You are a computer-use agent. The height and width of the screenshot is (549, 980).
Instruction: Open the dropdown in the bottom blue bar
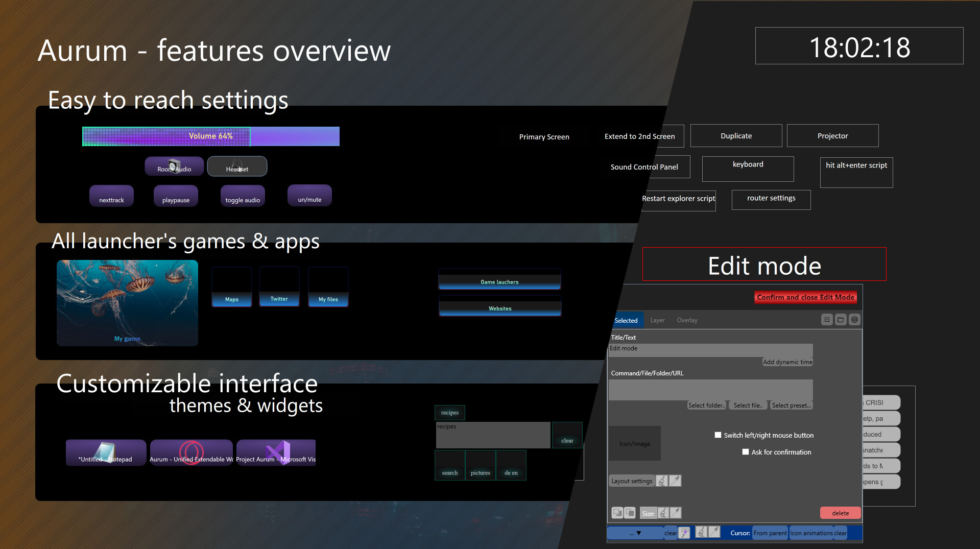[x=636, y=532]
